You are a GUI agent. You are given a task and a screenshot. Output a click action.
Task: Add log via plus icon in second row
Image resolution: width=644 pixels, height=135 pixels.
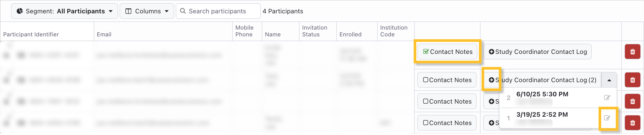[x=491, y=80]
